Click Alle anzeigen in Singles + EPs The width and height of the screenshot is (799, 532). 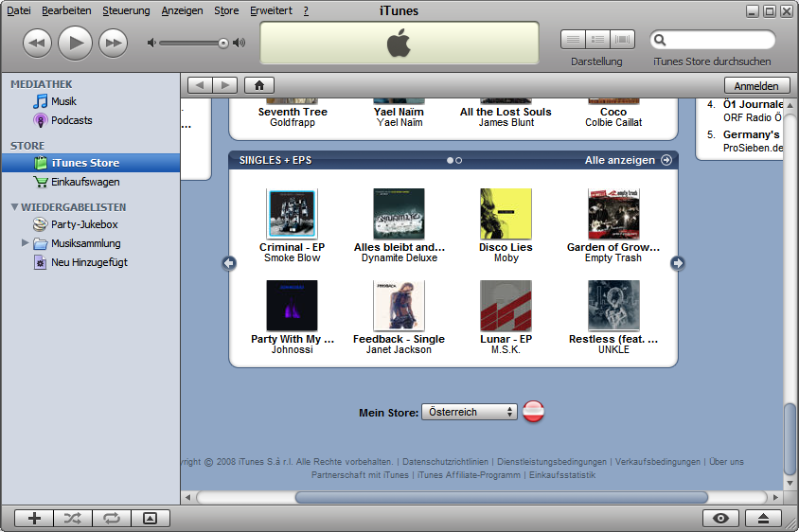click(x=628, y=160)
